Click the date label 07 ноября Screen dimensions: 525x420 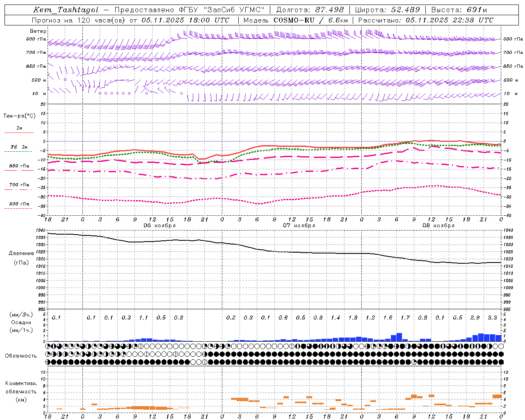click(299, 226)
